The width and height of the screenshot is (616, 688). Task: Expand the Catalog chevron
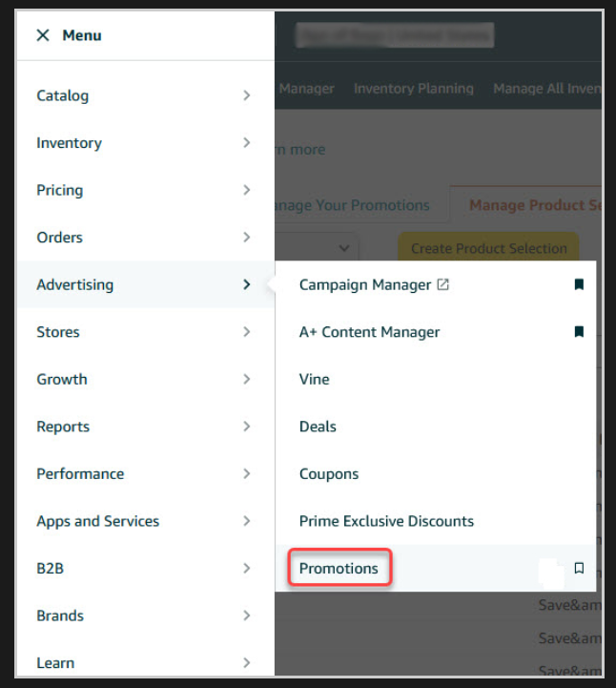pos(247,95)
